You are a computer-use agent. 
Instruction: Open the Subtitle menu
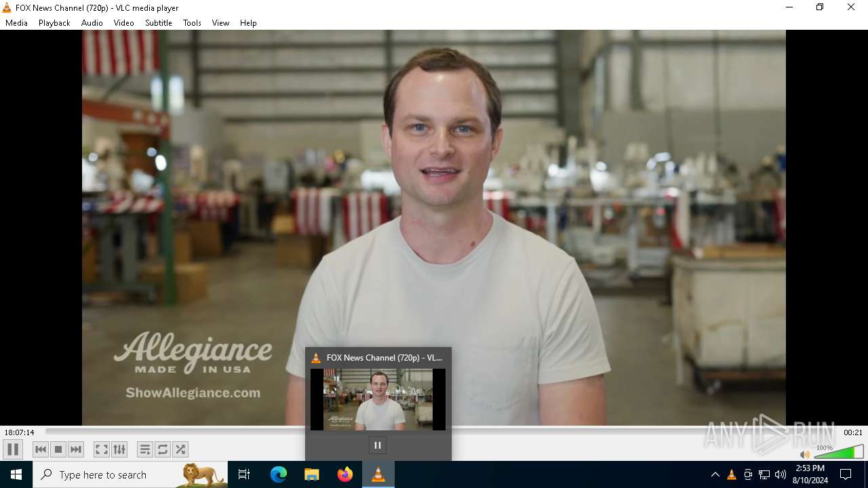(159, 22)
